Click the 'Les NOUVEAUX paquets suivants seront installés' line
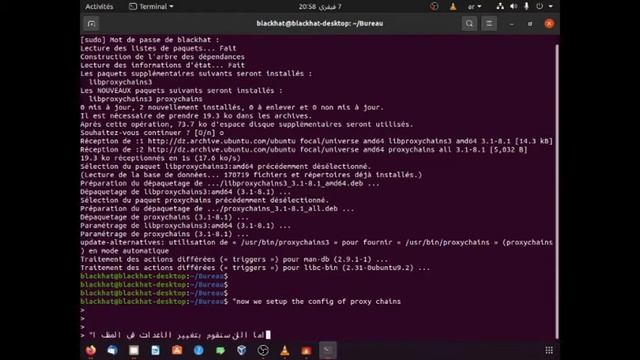Viewport: 640px width, 360px height. click(x=181, y=91)
